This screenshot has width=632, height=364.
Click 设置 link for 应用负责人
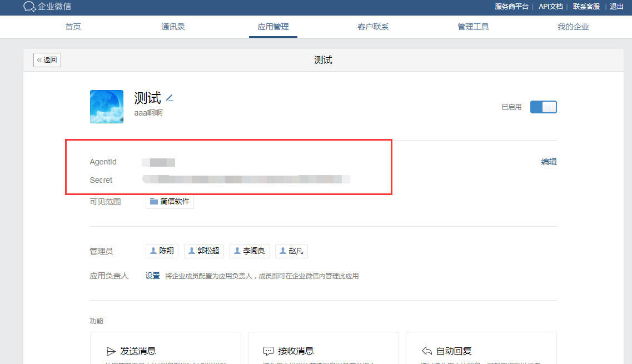(152, 276)
